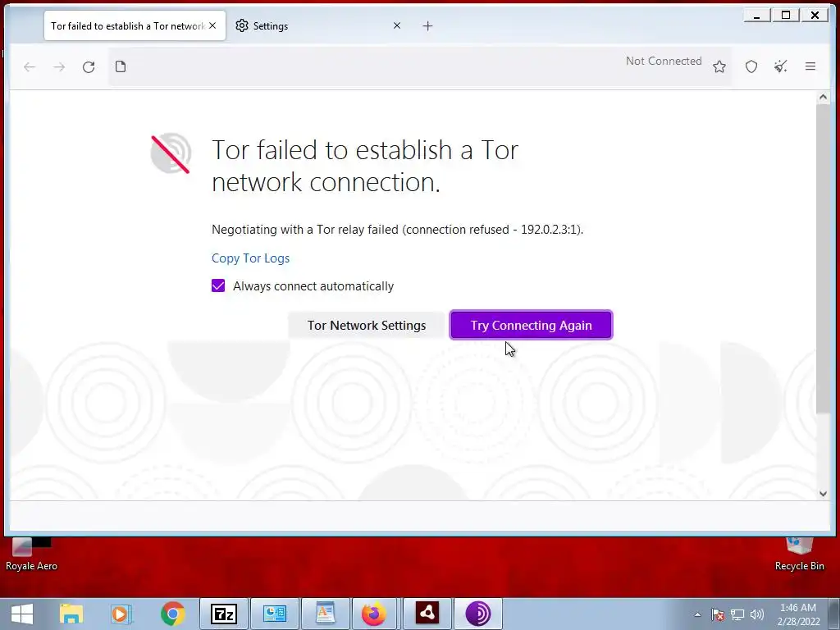Screen dimensions: 840x630
Task: Close the Settings tab
Action: [x=397, y=25]
